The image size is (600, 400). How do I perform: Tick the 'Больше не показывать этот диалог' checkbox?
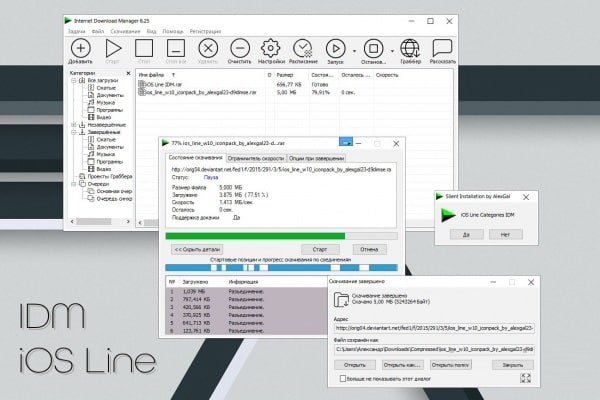pos(343,379)
